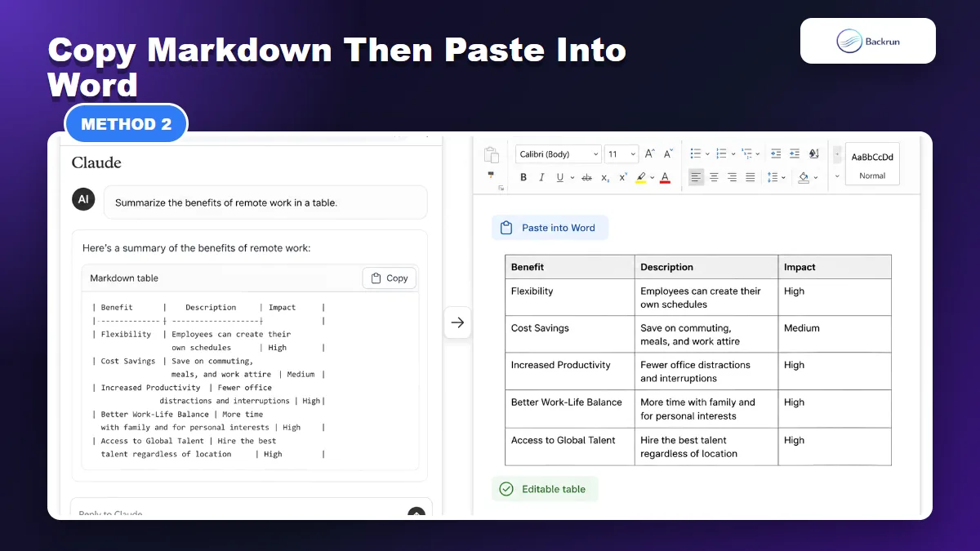Toggle italic formatting
This screenshot has width=980, height=551.
tap(541, 177)
